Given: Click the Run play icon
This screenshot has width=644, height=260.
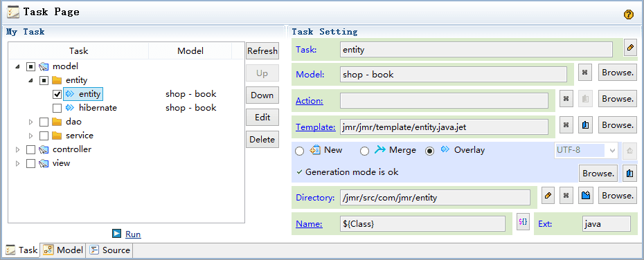Looking at the screenshot, I should (116, 234).
